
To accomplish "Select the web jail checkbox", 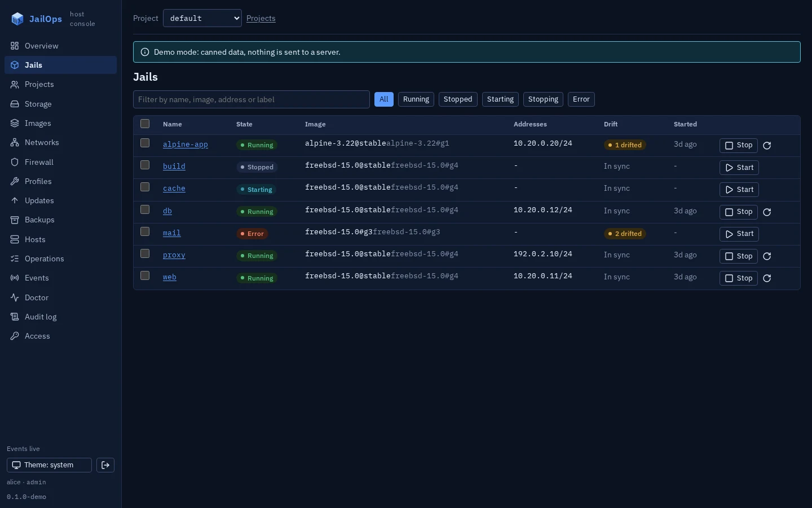I will (145, 275).
